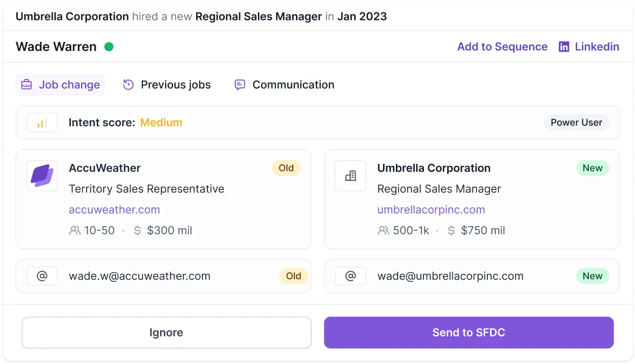This screenshot has width=635, height=364.
Task: Click the Power User tag
Action: pyautogui.click(x=576, y=123)
